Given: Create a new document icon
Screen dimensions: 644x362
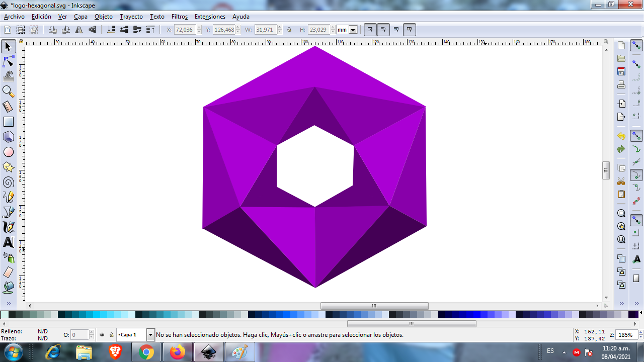Looking at the screenshot, I should (x=621, y=45).
